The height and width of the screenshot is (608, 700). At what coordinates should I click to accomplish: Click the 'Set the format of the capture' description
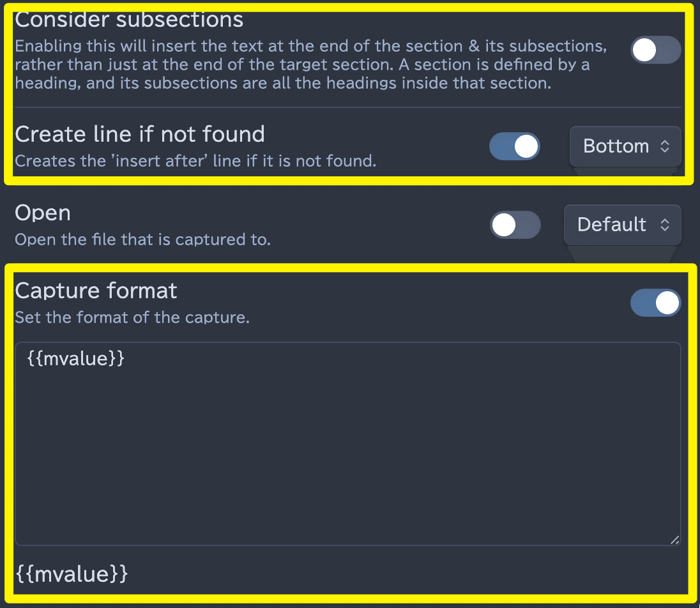coord(132,317)
